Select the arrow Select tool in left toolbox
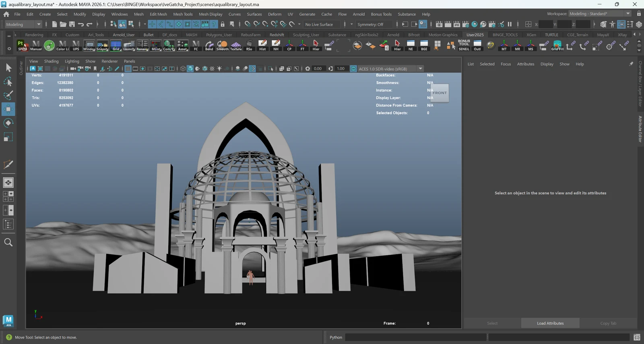644x344 pixels. click(8, 68)
